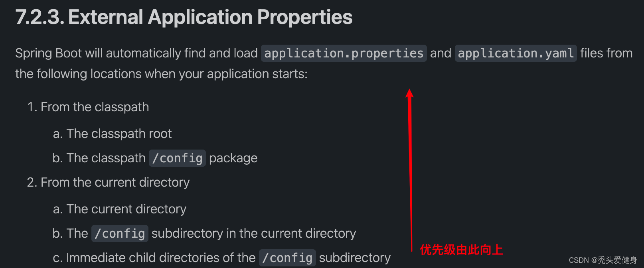This screenshot has height=268, width=644.
Task: Click the word "package" after classpath /config
Action: point(233,158)
